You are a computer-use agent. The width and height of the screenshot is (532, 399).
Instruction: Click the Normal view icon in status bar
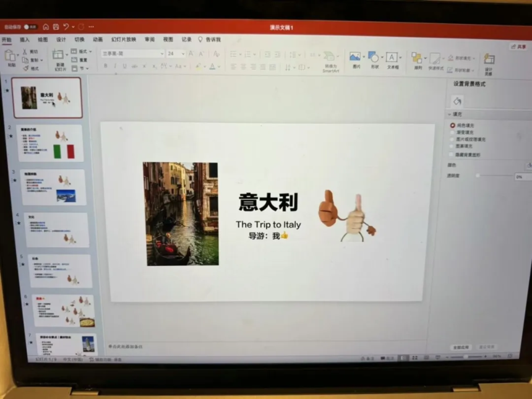tap(403, 358)
